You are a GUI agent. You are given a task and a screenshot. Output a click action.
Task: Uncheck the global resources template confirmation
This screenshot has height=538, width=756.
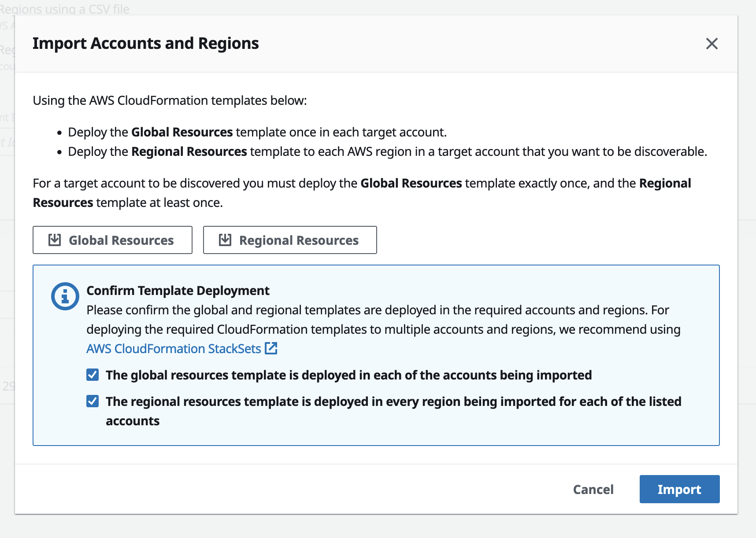92,375
